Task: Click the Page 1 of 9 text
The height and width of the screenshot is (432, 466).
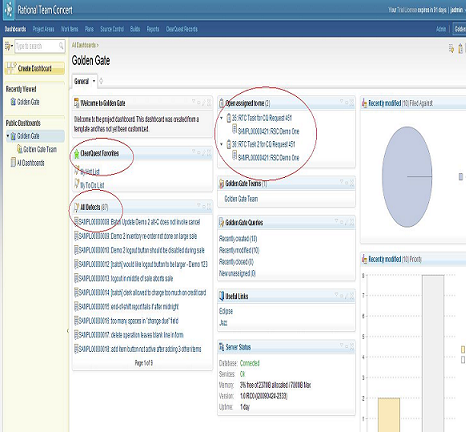Action: click(x=144, y=363)
